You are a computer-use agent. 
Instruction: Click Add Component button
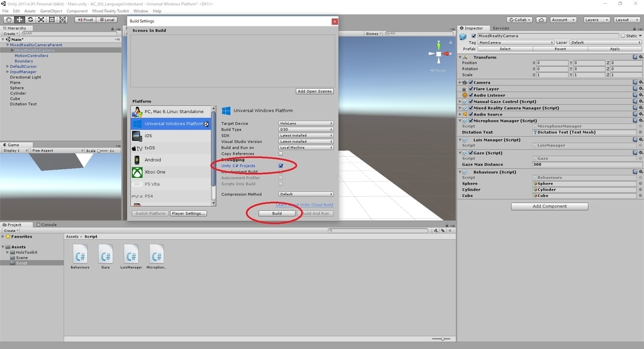click(x=550, y=206)
